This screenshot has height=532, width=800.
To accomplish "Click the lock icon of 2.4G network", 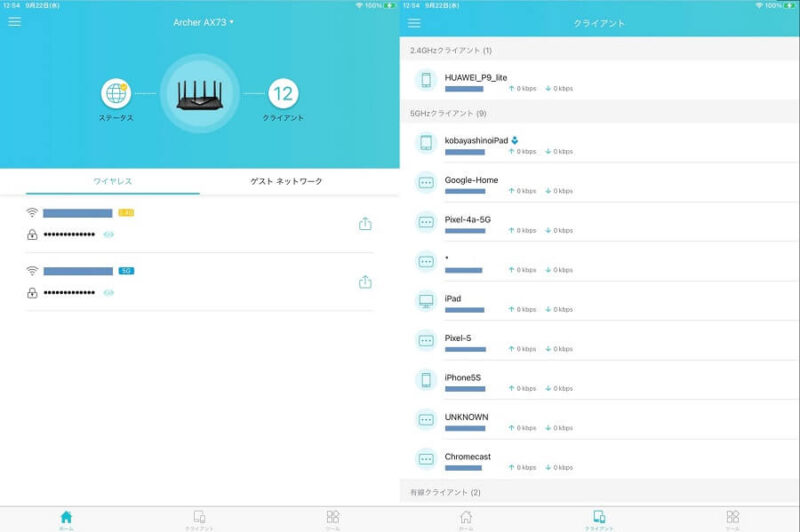I will pyautogui.click(x=32, y=235).
